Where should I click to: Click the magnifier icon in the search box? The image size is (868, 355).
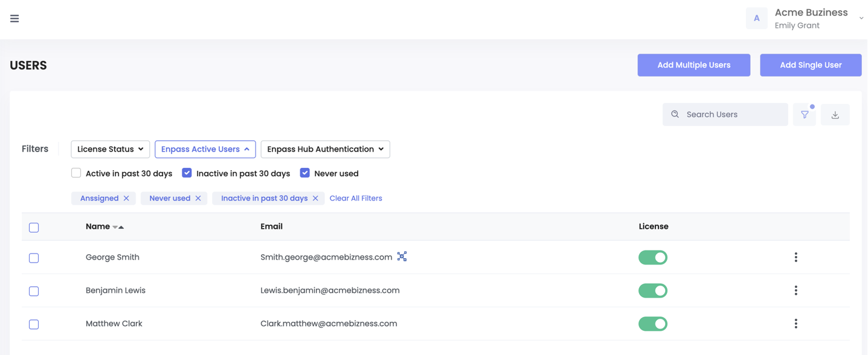click(674, 114)
